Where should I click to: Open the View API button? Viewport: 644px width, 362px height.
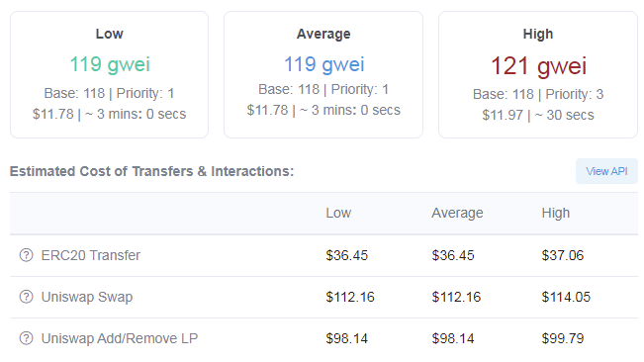pyautogui.click(x=606, y=171)
